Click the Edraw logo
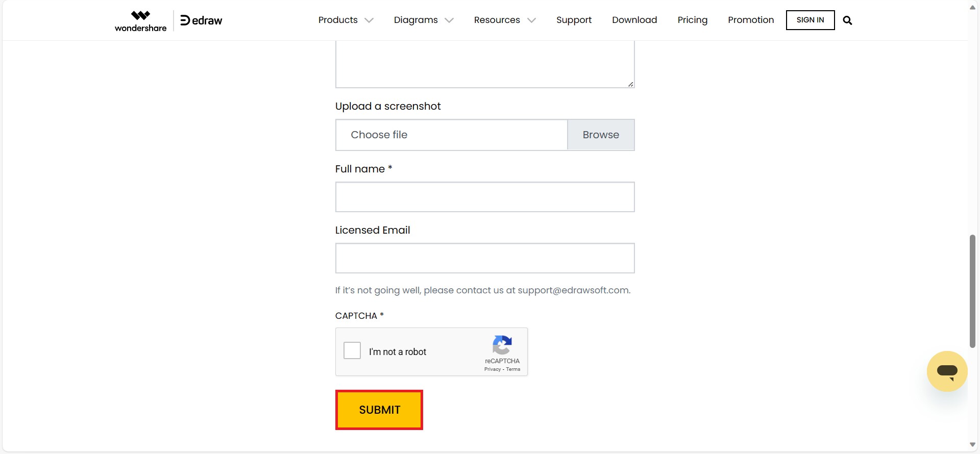The height and width of the screenshot is (454, 980). 201,20
